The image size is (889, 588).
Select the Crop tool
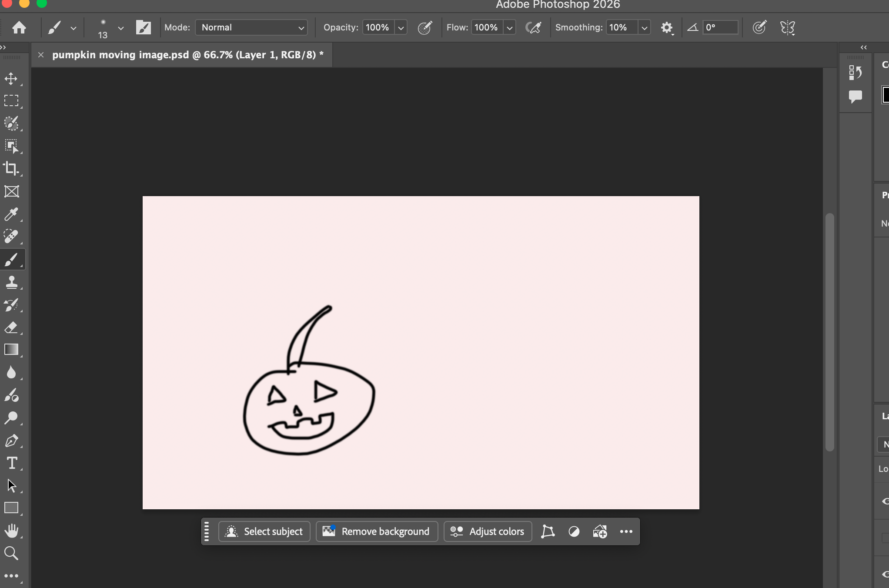(x=11, y=169)
